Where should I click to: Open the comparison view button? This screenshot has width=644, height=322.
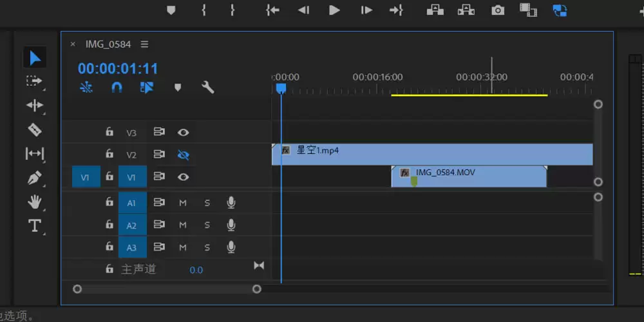click(528, 10)
